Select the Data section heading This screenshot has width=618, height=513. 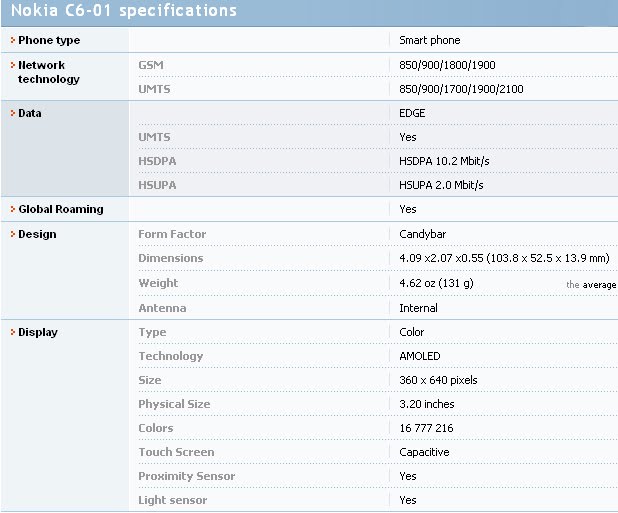30,113
